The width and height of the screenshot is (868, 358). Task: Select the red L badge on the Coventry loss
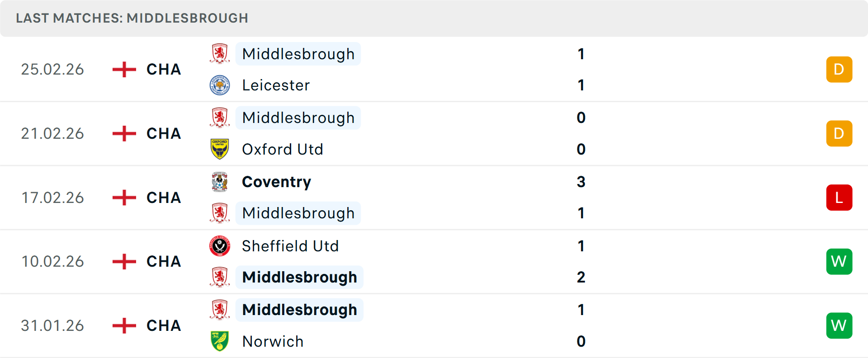839,198
